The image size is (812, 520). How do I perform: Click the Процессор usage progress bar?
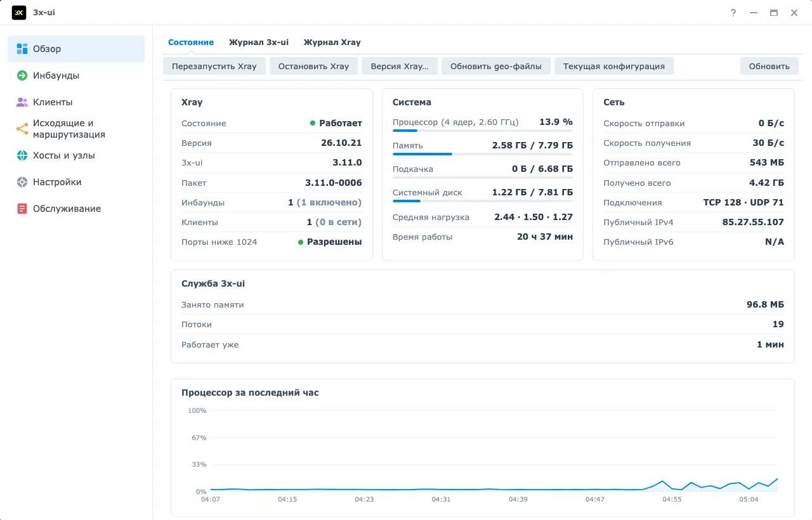coord(483,131)
